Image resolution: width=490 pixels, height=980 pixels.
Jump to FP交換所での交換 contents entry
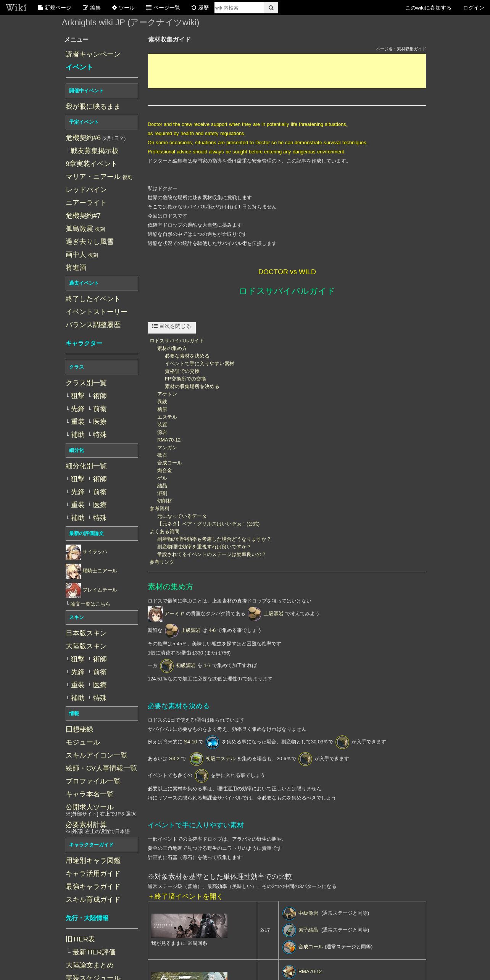click(x=185, y=379)
